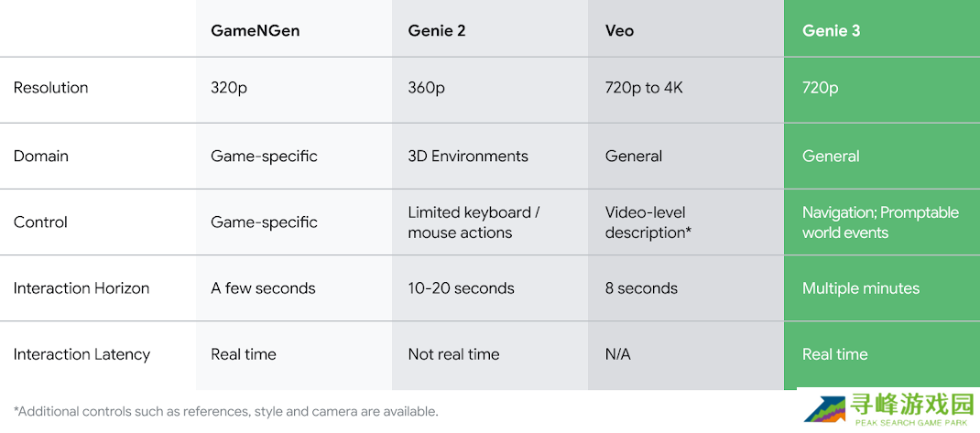Viewport: 980px width, 433px height.
Task: Click Navigation; Promptable world events cell
Action: click(x=879, y=222)
